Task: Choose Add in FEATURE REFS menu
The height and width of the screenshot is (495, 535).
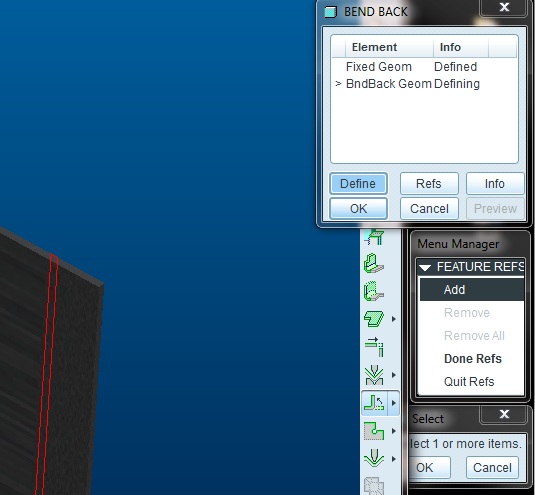Action: coord(472,290)
